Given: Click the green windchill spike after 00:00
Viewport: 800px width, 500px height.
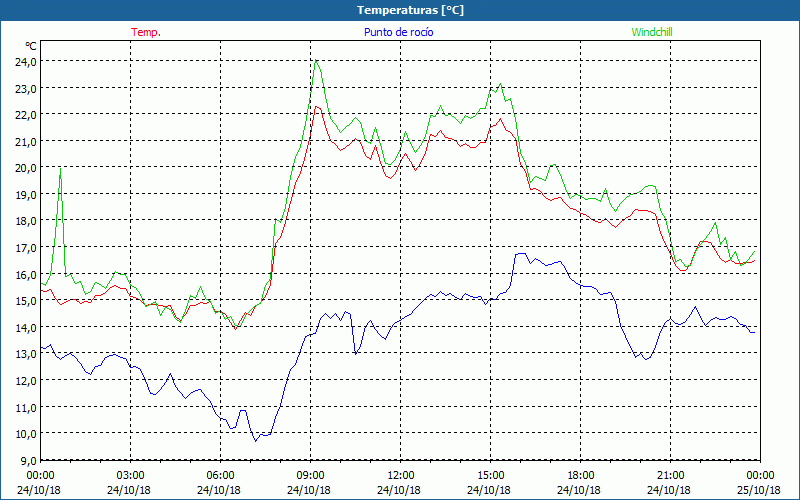Looking at the screenshot, I should pos(60,168).
